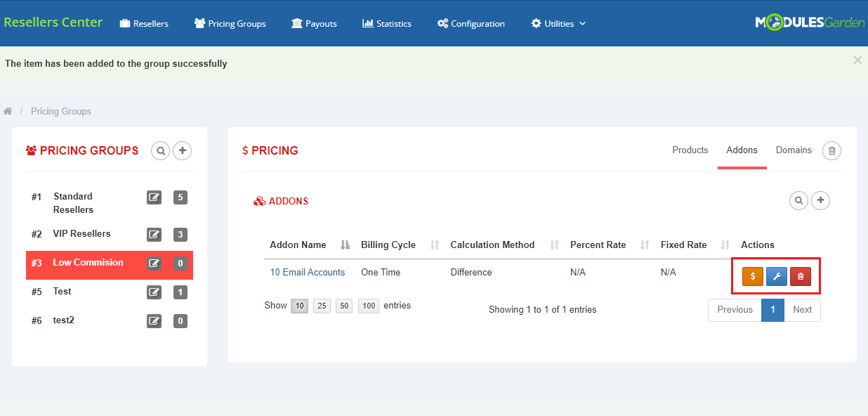Add a new pricing group
Screen dimensions: 868x416
(x=183, y=150)
